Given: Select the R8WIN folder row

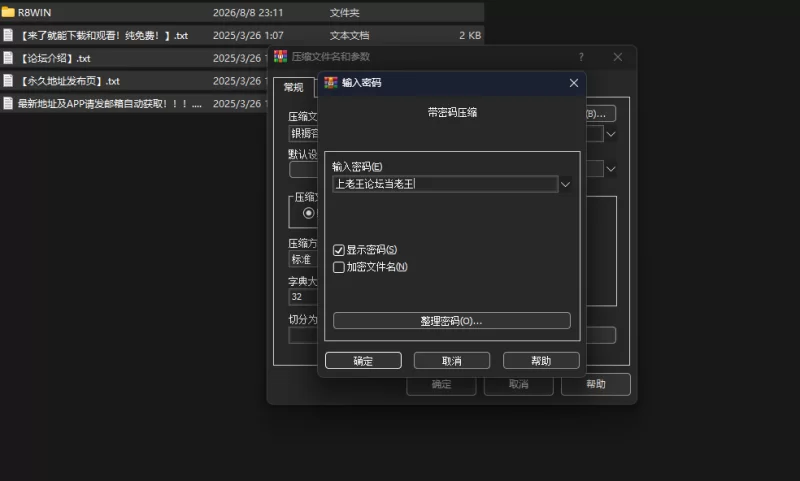Looking at the screenshot, I should pos(242,12).
